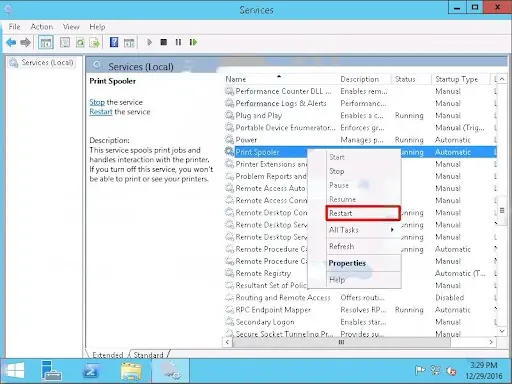
Task: Click the Start Service play icon
Action: 149,42
